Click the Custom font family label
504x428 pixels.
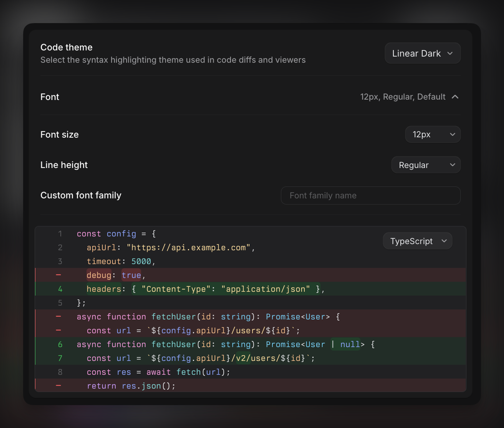(81, 195)
